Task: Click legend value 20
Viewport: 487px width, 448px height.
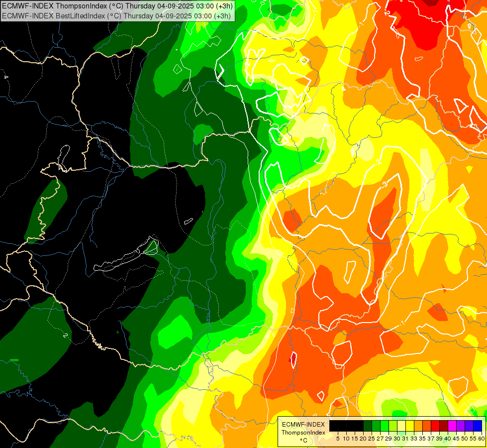Action: (x=363, y=439)
